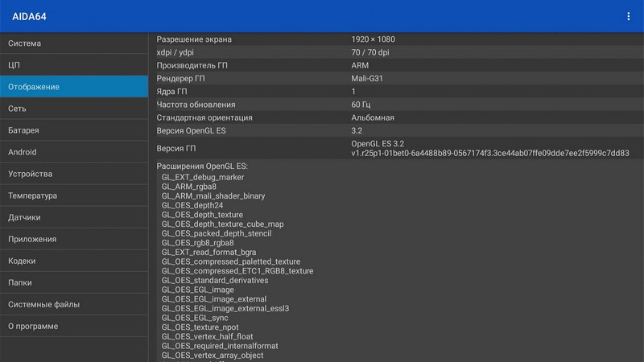Show the Температура section
644x362 pixels.
coord(74,195)
